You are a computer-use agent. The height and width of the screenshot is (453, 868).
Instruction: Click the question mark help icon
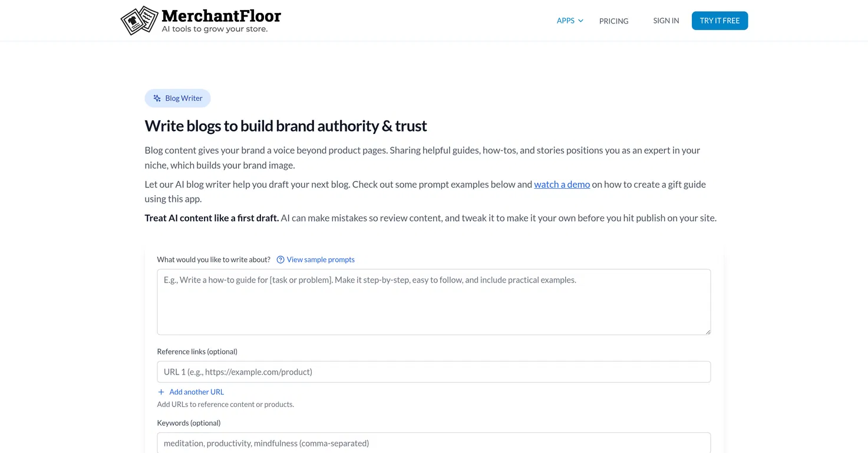[280, 260]
